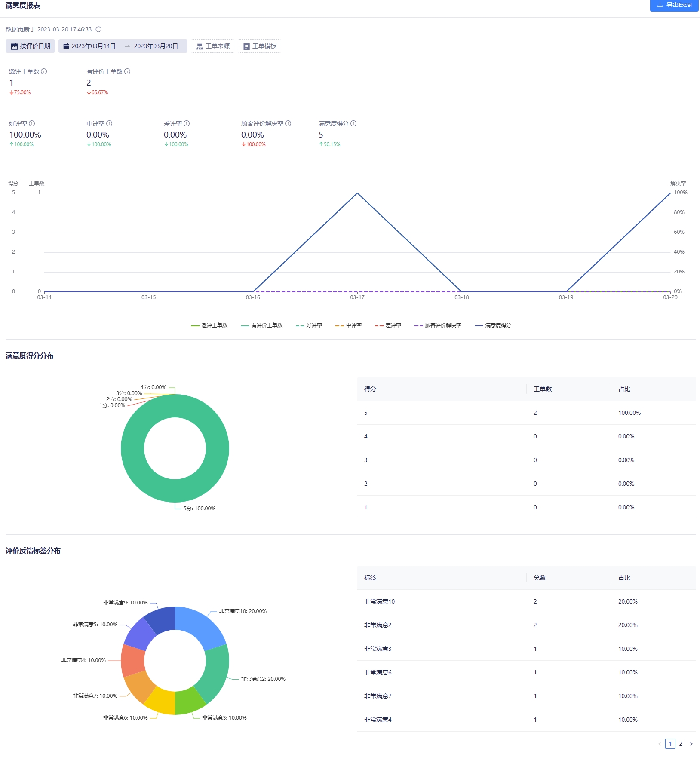Click info icon beside 有评价工单数
700x757 pixels.
pos(127,71)
